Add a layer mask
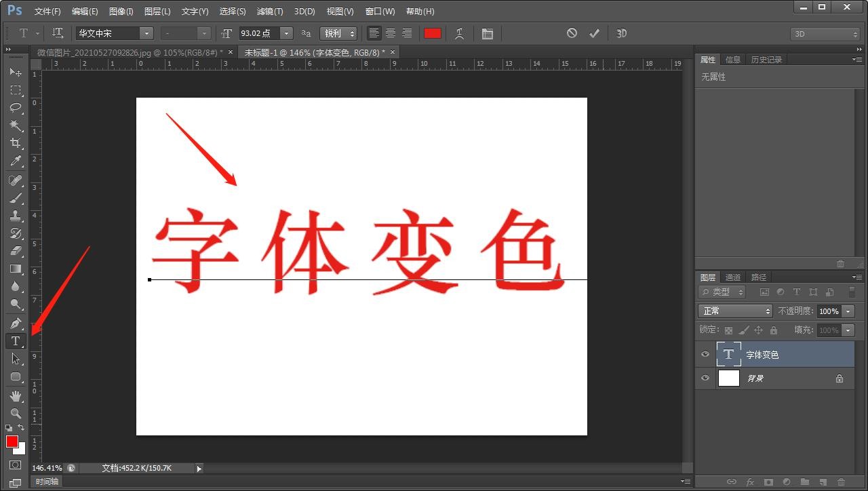868x491 pixels. tap(768, 482)
